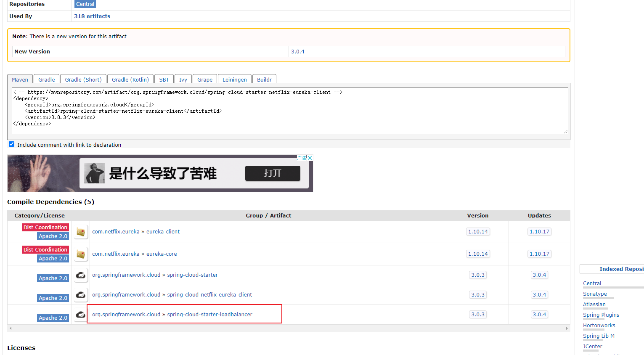Click the spring-cloud-netflix-eureka-client row's Spring logo icon

click(x=81, y=295)
